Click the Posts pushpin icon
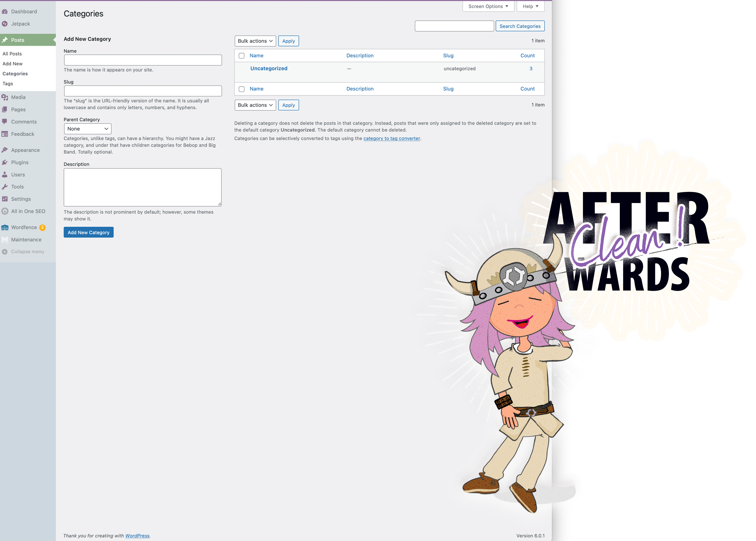This screenshot has width=756, height=541. 5,40
